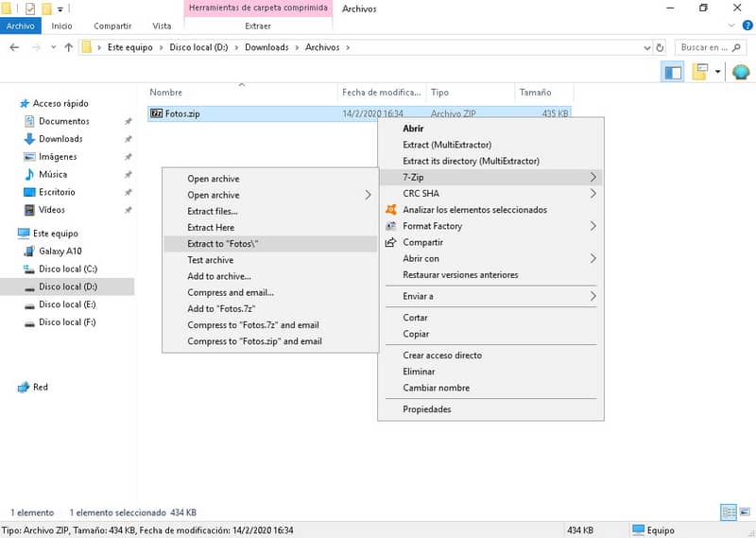Click the Red network icon in sidebar

coord(24,387)
